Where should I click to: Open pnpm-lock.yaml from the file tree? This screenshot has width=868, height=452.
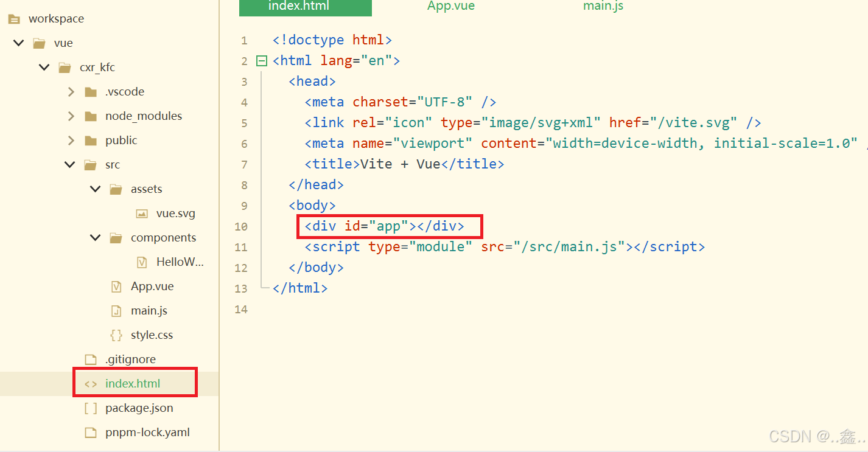point(148,433)
